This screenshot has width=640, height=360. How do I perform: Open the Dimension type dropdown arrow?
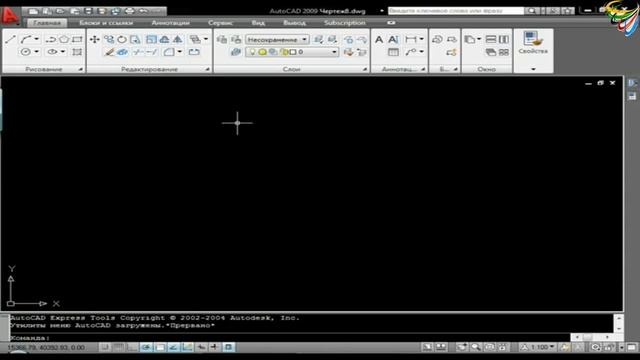[422, 39]
